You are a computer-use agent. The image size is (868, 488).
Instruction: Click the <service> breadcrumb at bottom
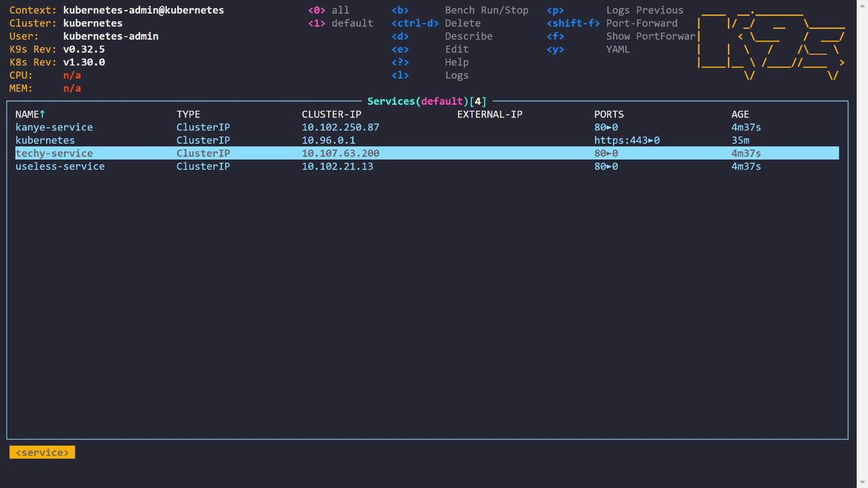42,452
